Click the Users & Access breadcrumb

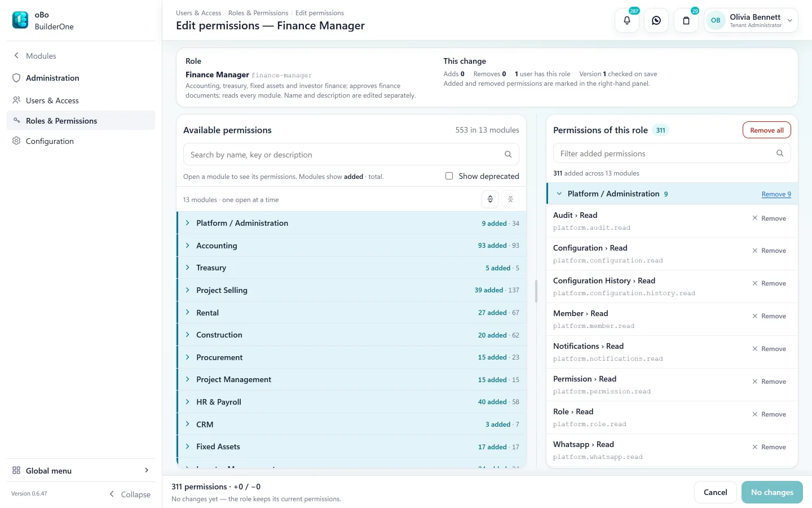click(x=198, y=13)
